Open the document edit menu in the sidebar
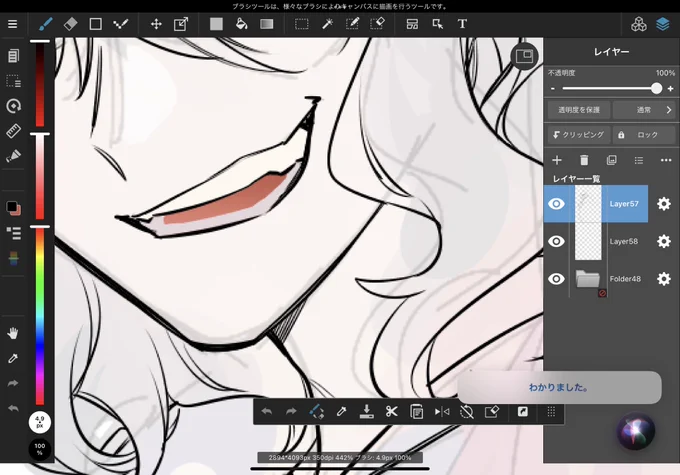 pos(13,56)
